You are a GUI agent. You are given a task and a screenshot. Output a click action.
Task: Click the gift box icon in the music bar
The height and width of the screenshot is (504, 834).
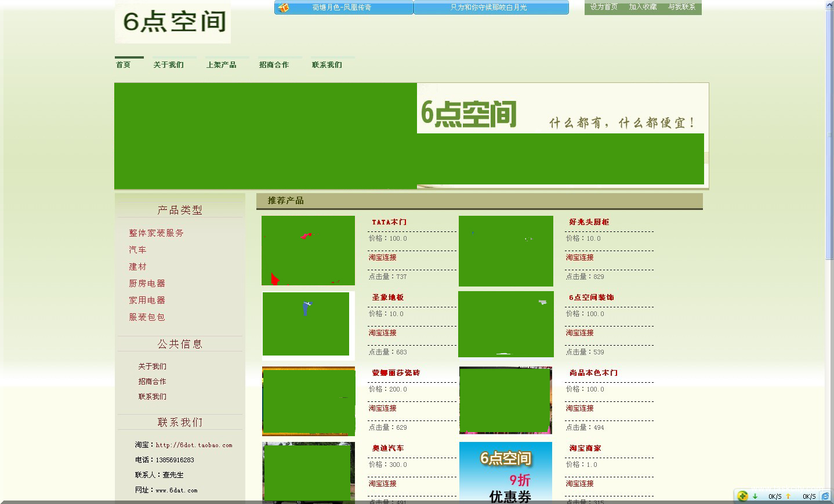point(284,8)
